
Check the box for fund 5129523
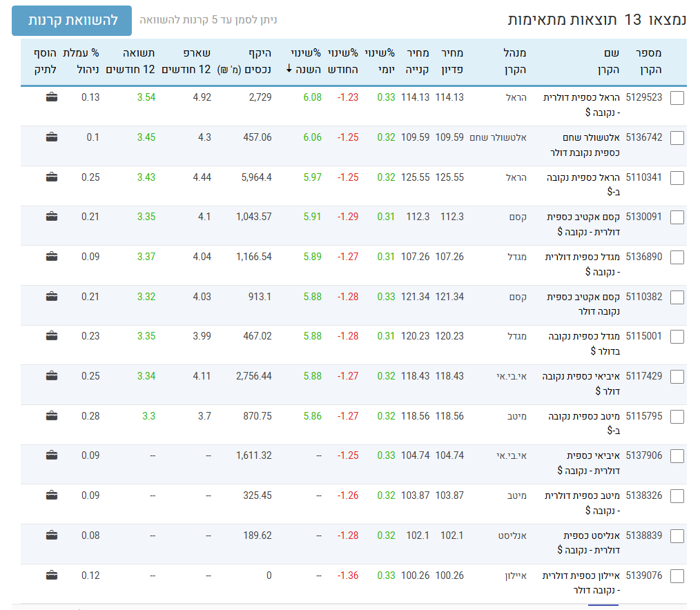click(x=677, y=98)
